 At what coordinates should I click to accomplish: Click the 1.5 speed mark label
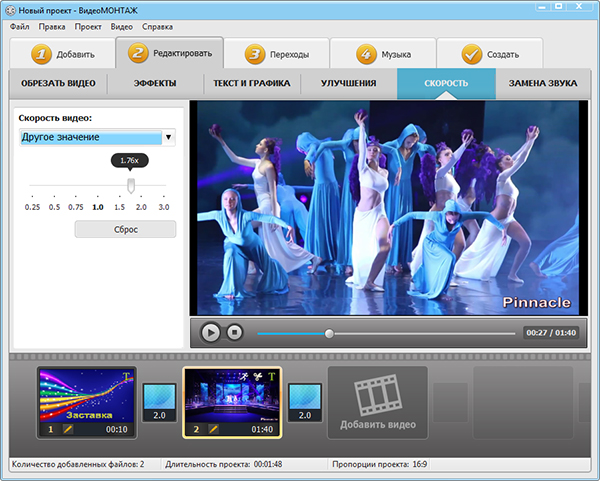point(120,207)
